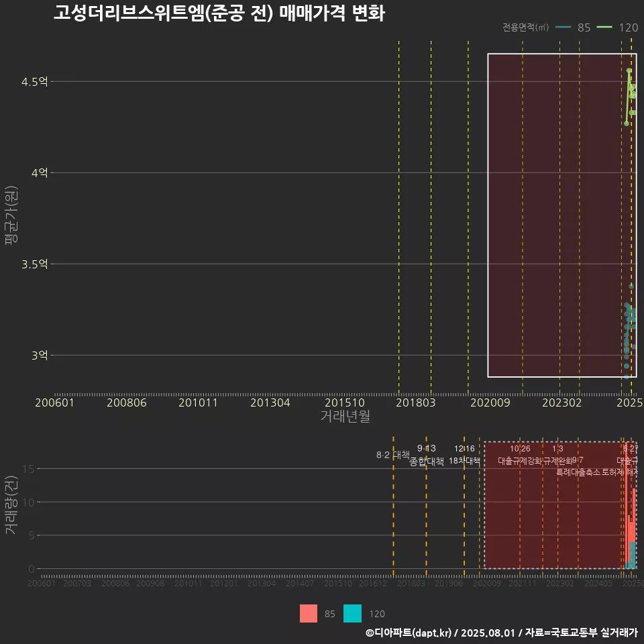
Task: Click 200703 on the volume chart x-axis
Action: coord(76,584)
